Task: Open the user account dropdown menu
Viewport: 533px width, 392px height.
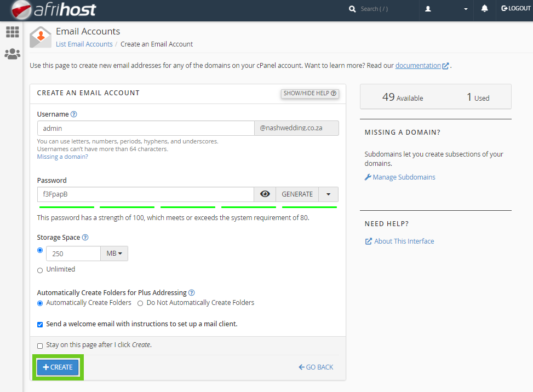Action: [x=446, y=9]
